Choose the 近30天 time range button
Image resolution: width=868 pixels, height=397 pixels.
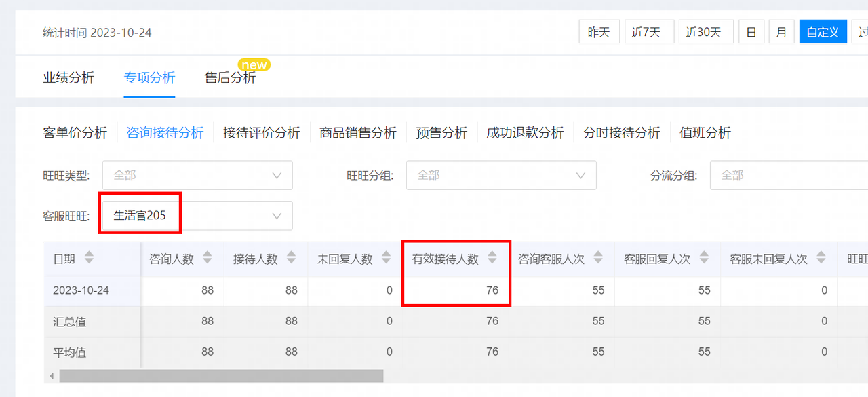706,32
